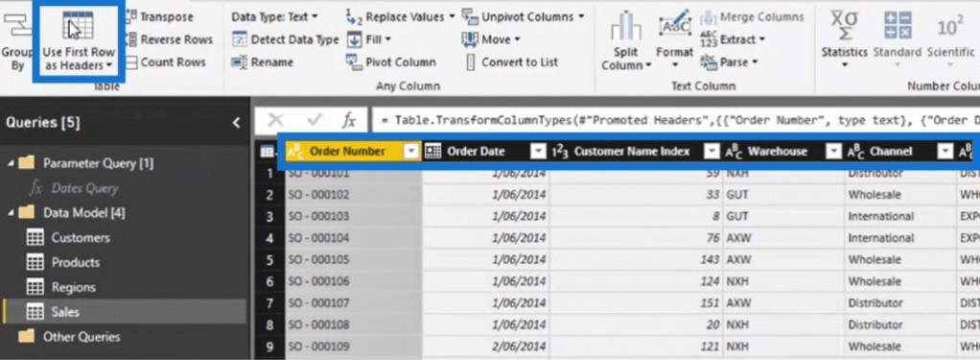This screenshot has height=360, width=980.
Task: Click the Scientific button
Action: (950, 38)
